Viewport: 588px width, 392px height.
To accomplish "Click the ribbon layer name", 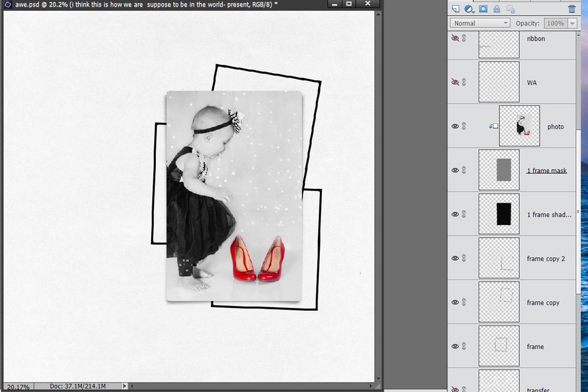I will coord(536,39).
